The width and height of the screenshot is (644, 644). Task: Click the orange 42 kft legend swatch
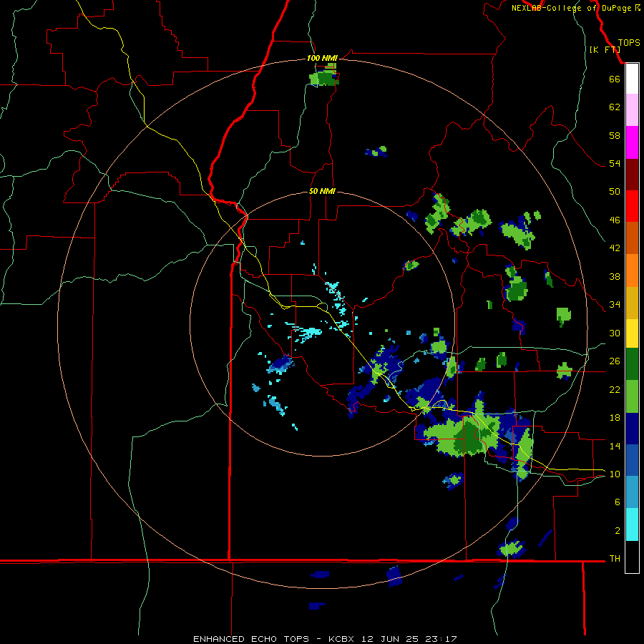(632, 270)
